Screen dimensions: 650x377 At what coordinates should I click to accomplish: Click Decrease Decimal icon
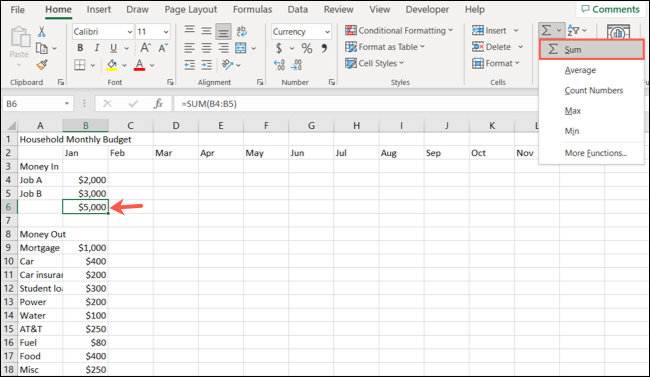tap(297, 65)
